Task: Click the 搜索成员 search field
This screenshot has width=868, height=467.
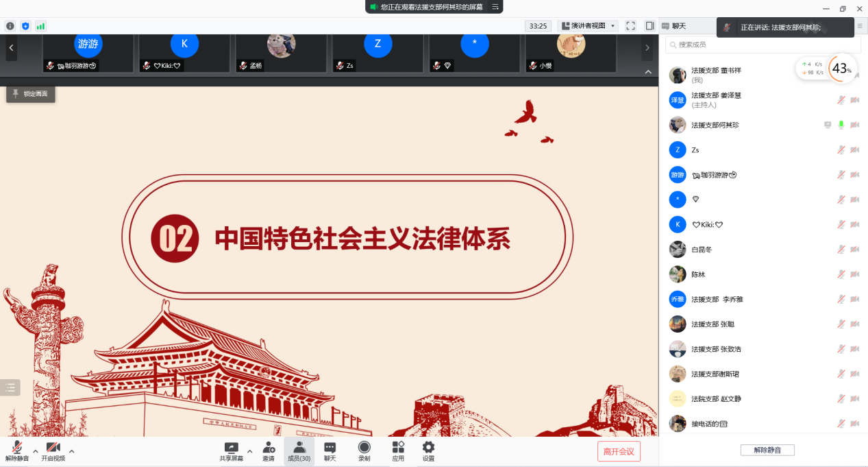Action: [762, 45]
